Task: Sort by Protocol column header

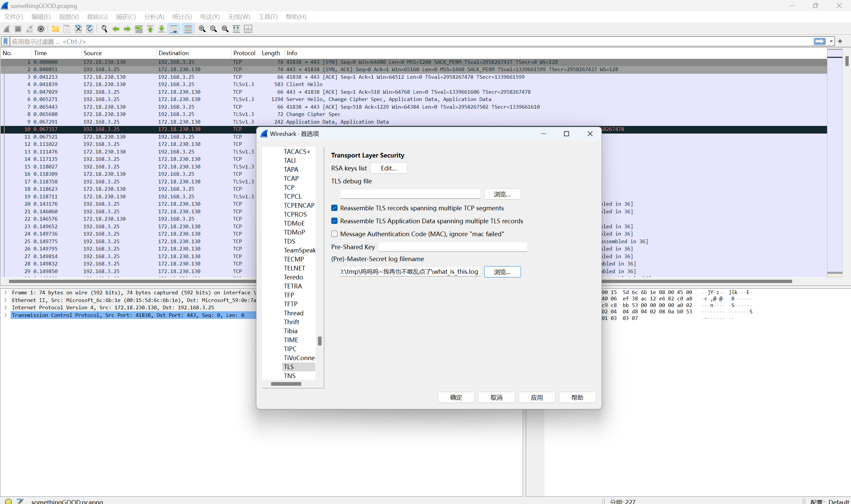Action: click(x=244, y=53)
